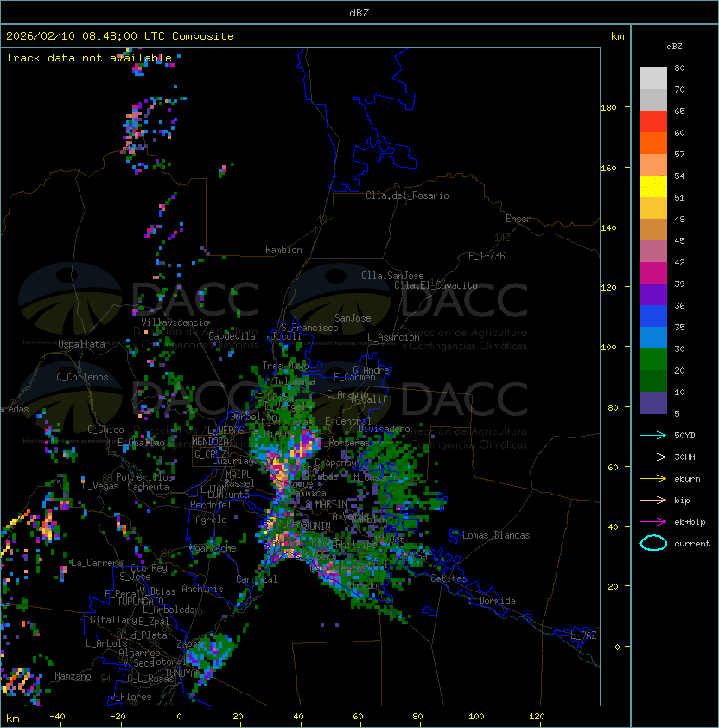Select the tan 45-48 dBZ color swatch
Image resolution: width=719 pixels, height=728 pixels.
point(653,230)
